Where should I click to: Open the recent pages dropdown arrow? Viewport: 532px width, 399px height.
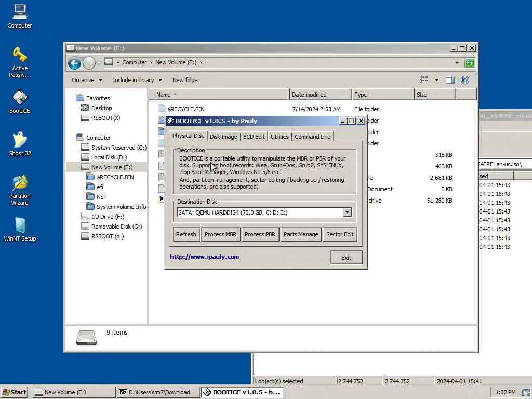(x=99, y=63)
